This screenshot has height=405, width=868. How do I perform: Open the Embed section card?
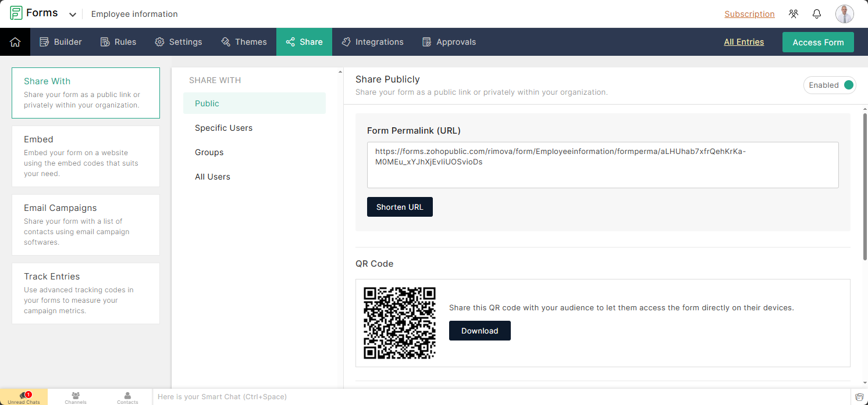[x=86, y=156]
